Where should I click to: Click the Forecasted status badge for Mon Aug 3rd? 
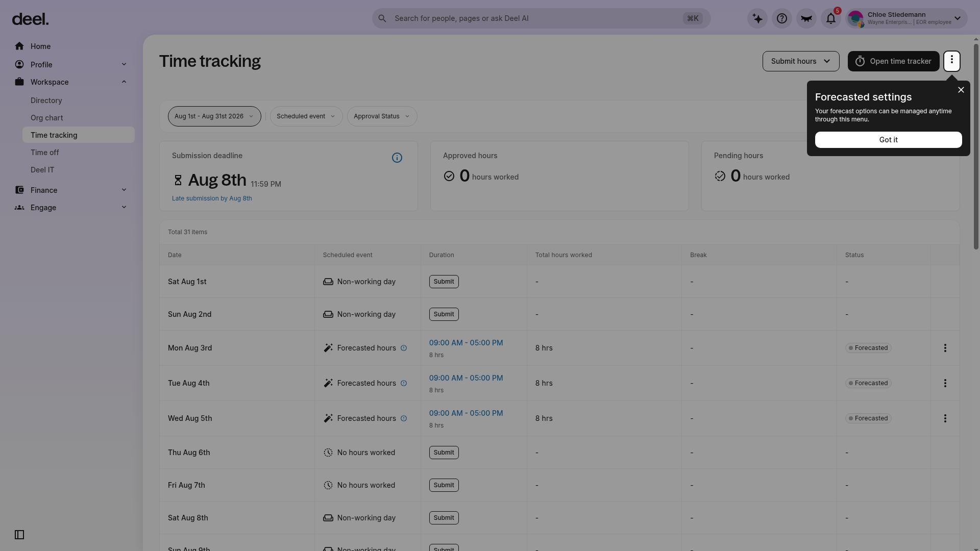click(868, 348)
